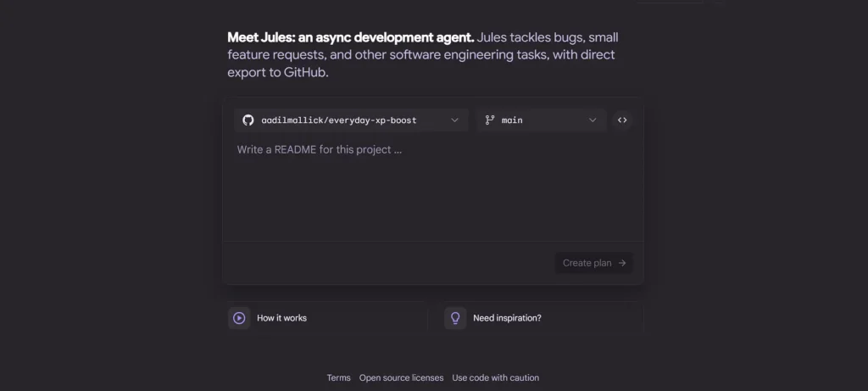Screen dimensions: 868x391
Task: Click the 'export to GitHub' description text
Action: coord(277,73)
